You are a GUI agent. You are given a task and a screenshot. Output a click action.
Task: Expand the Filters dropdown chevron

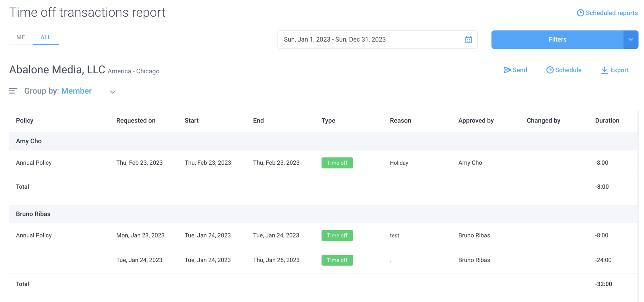[x=631, y=39]
